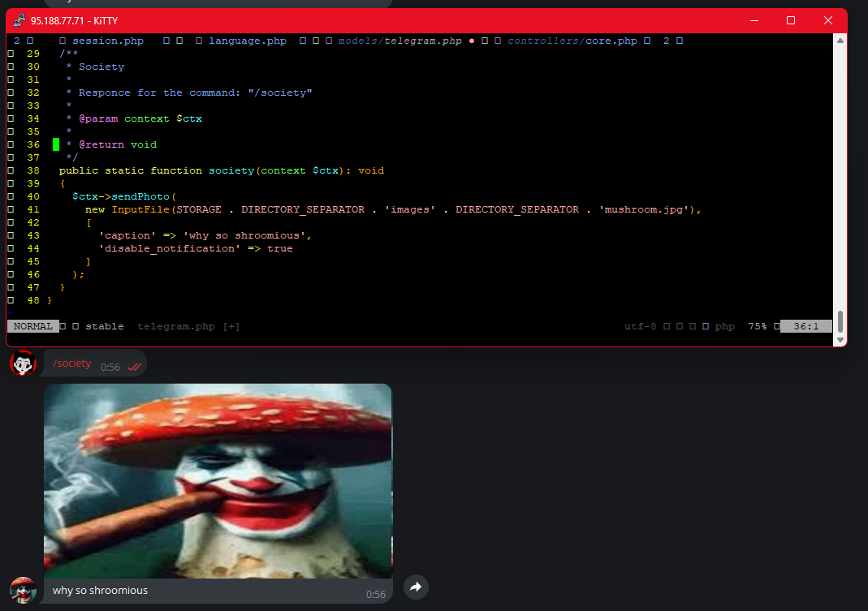Click the InputFile class name
The height and width of the screenshot is (611, 868).
pyautogui.click(x=140, y=209)
